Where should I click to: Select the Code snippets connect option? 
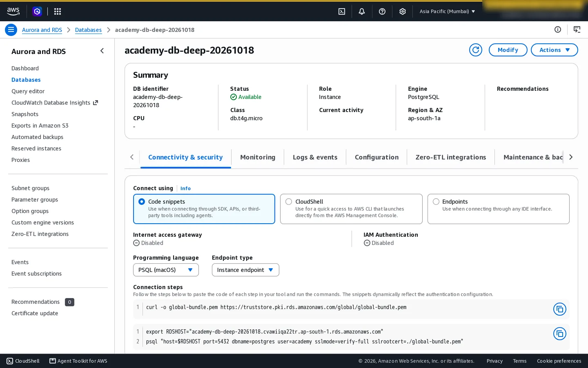point(204,209)
